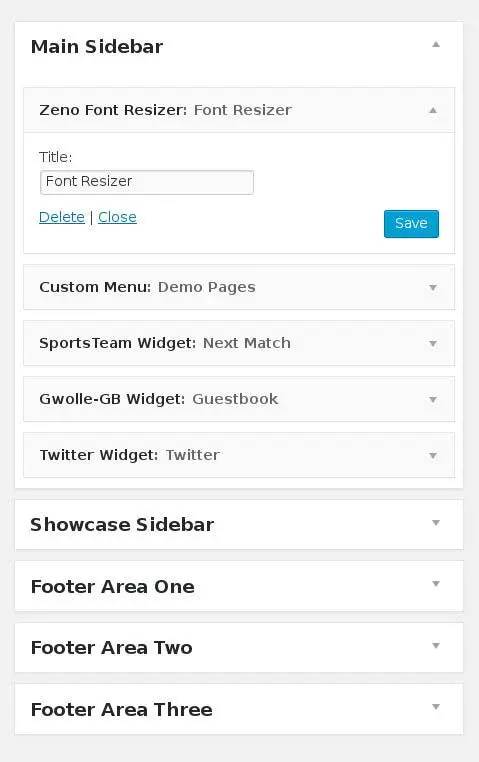Expand Footer Area One arrow

(436, 584)
